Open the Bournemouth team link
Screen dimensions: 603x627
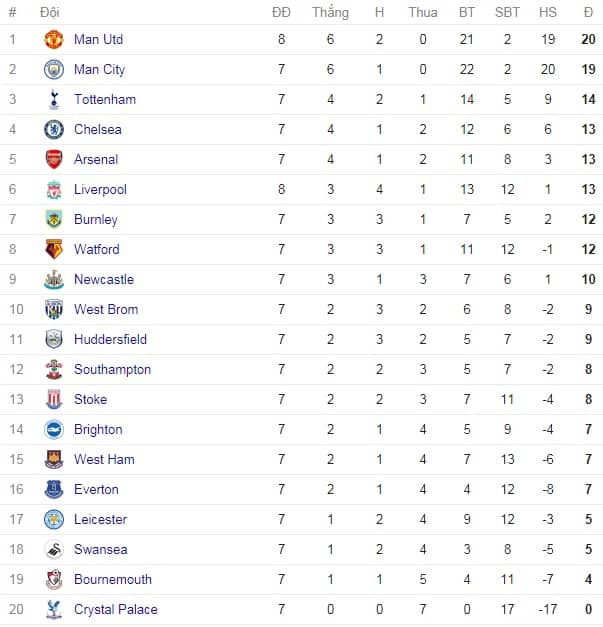click(x=113, y=579)
